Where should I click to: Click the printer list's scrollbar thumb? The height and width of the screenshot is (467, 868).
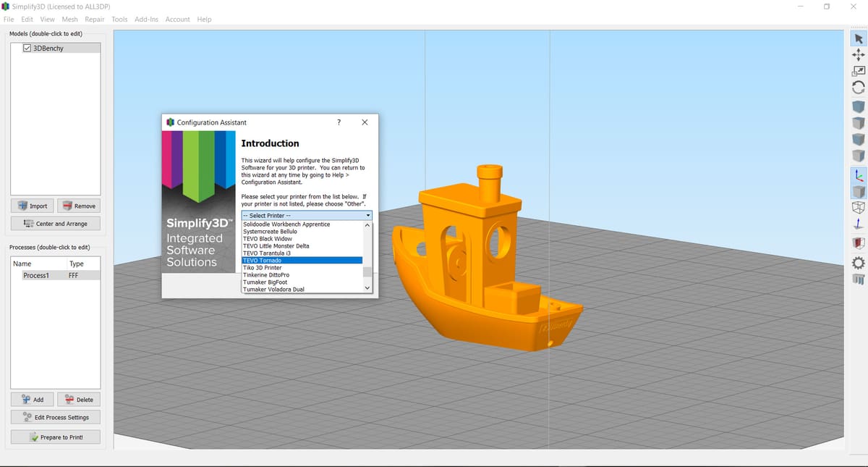(x=367, y=272)
